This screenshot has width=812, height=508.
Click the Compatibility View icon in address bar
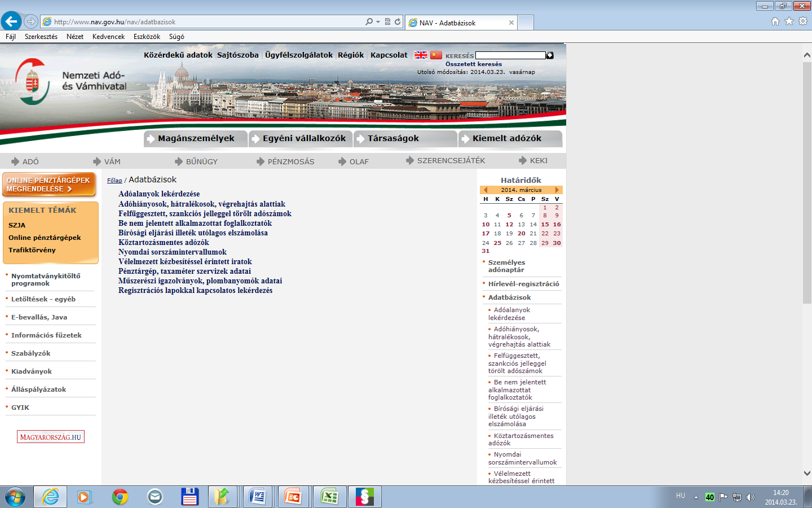pos(387,22)
